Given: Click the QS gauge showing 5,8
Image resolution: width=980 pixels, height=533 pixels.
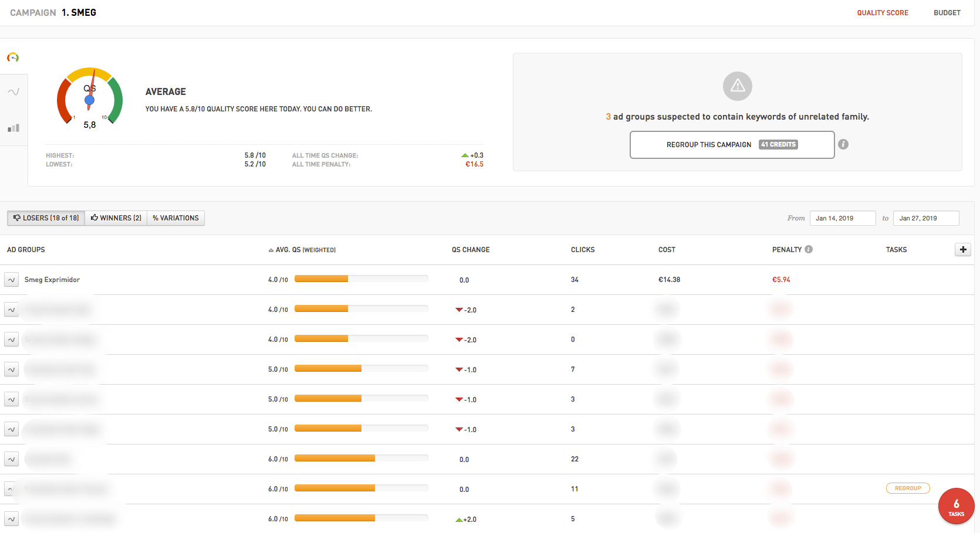Looking at the screenshot, I should point(90,97).
